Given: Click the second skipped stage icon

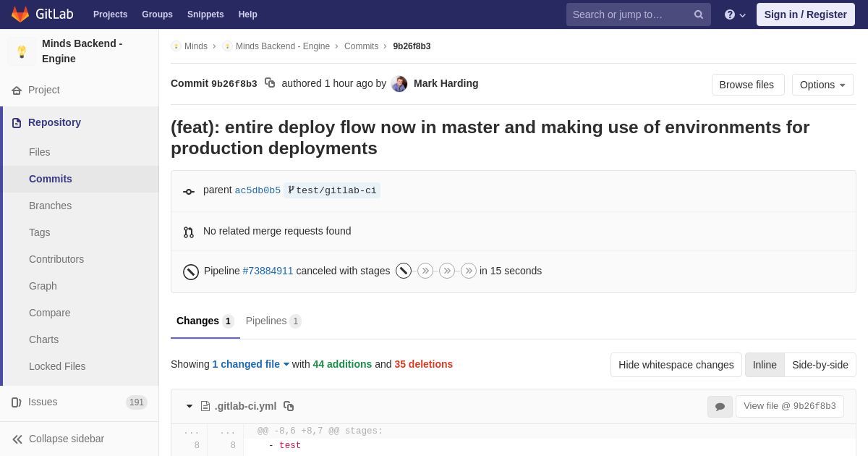Looking at the screenshot, I should 425,271.
